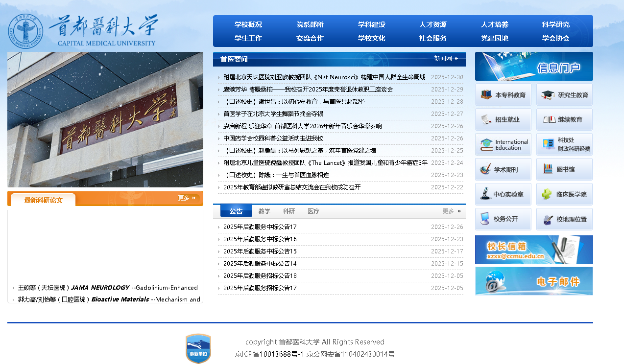The image size is (624, 364).
Task: Open 京ICP备10013688号-1 footer link
Action: (270, 354)
